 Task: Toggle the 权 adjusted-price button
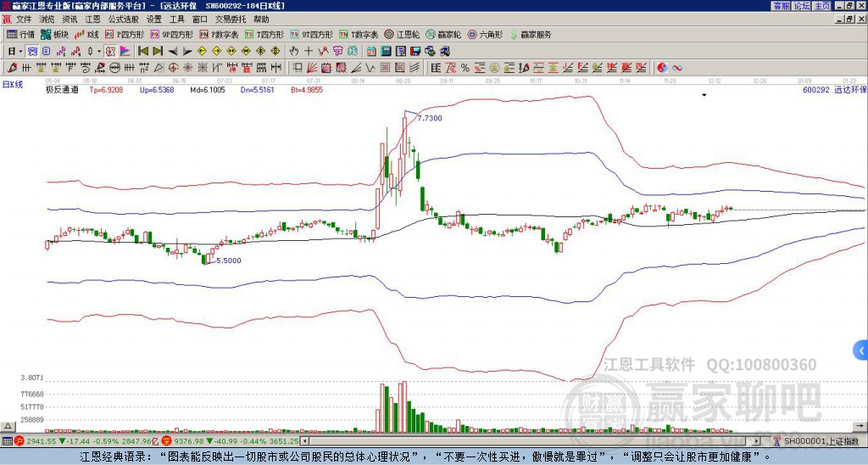pyautogui.click(x=110, y=51)
